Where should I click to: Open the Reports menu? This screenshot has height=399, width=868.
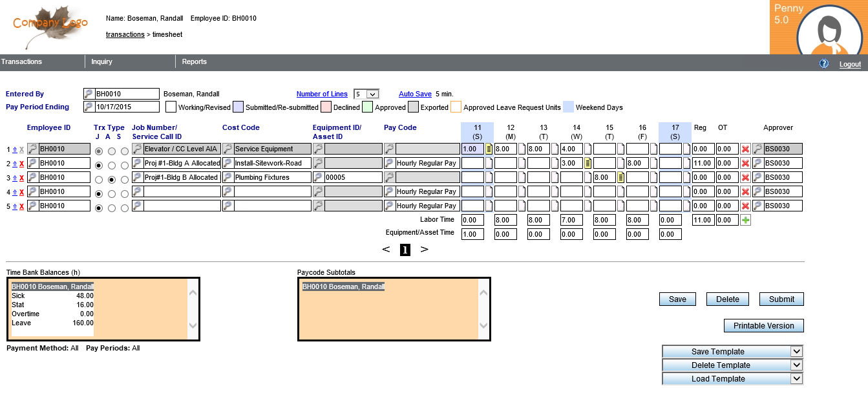[x=194, y=62]
